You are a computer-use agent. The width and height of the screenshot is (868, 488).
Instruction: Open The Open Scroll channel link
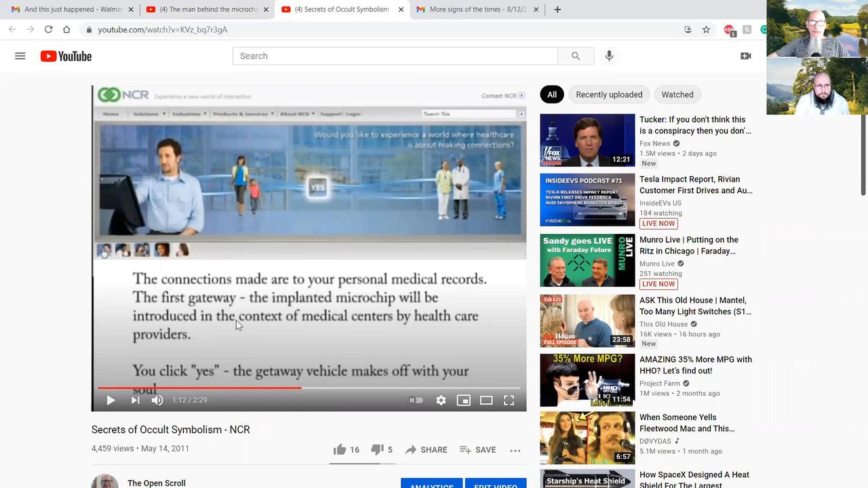(x=157, y=483)
